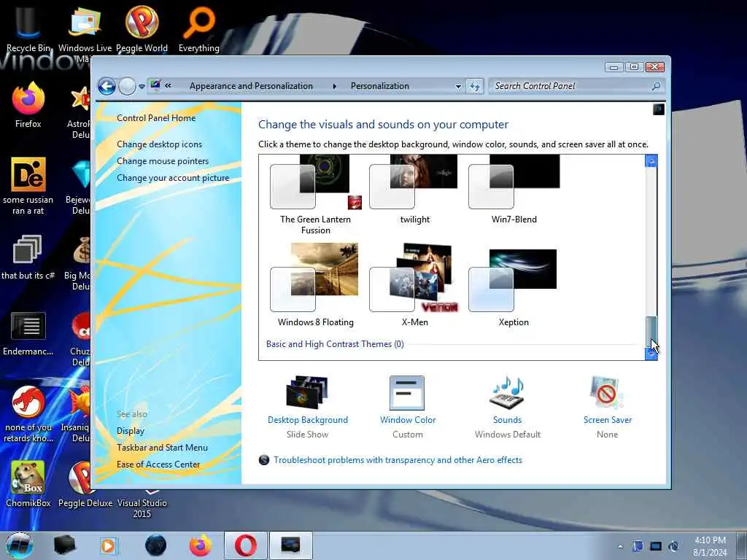This screenshot has height=560, width=747.
Task: Open 'none of you' shark desktop icon
Action: point(28,413)
